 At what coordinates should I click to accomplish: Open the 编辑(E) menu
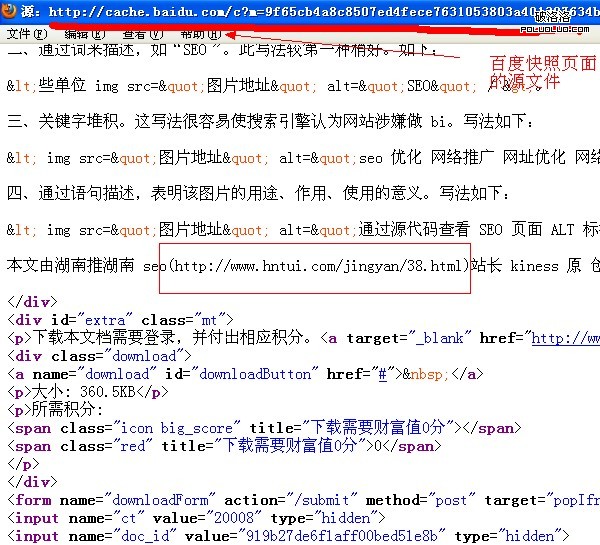85,34
